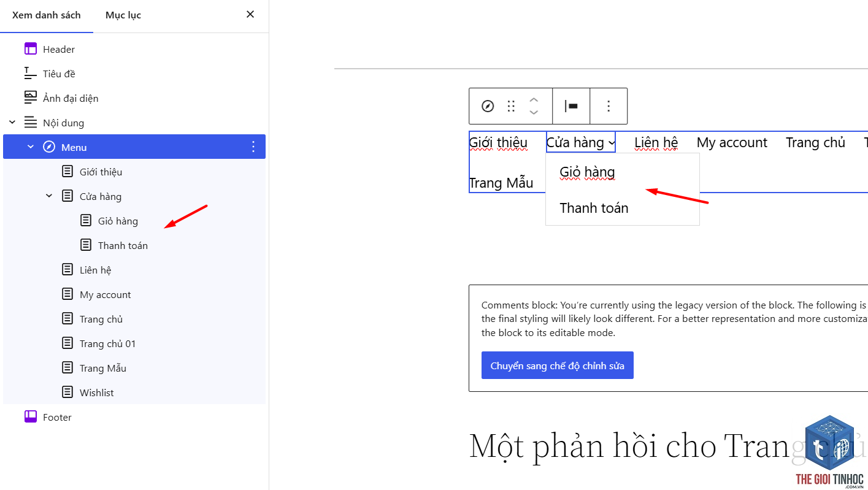
Task: Select Giới thiệu menu item in canvas
Action: pyautogui.click(x=498, y=142)
